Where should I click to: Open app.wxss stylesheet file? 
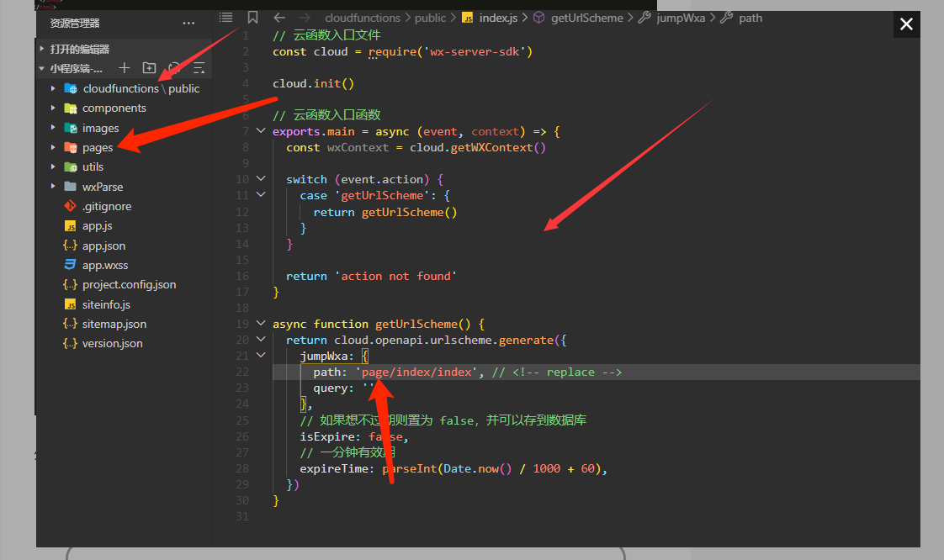click(x=105, y=265)
